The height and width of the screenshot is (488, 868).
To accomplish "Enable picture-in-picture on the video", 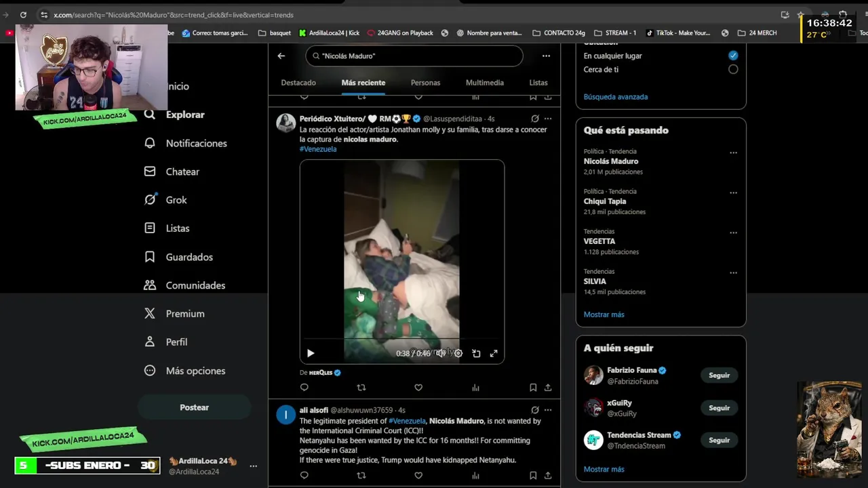I will point(476,353).
